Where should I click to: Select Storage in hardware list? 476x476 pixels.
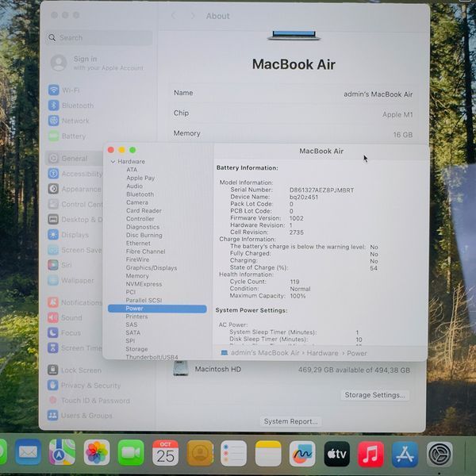coord(136,349)
